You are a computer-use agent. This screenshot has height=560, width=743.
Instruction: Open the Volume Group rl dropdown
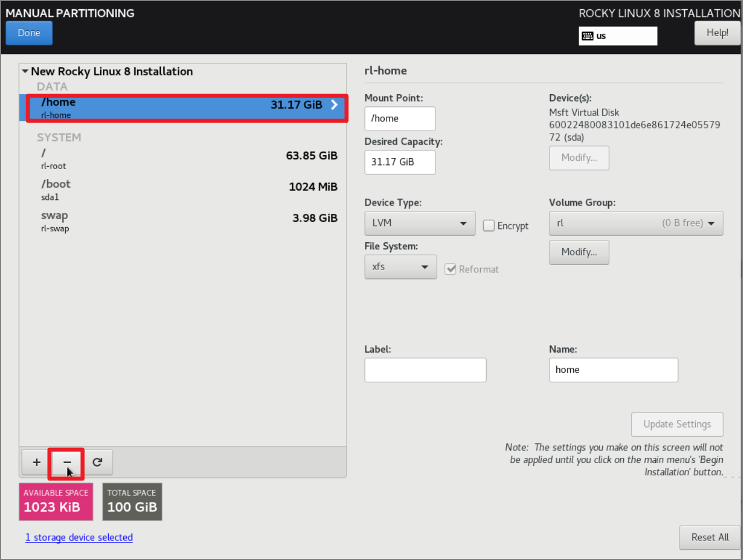(x=636, y=223)
